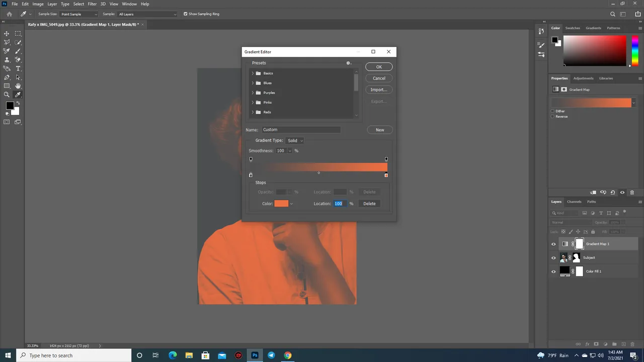This screenshot has width=644, height=362.
Task: Switch to the Adjustments tab
Action: (x=583, y=78)
